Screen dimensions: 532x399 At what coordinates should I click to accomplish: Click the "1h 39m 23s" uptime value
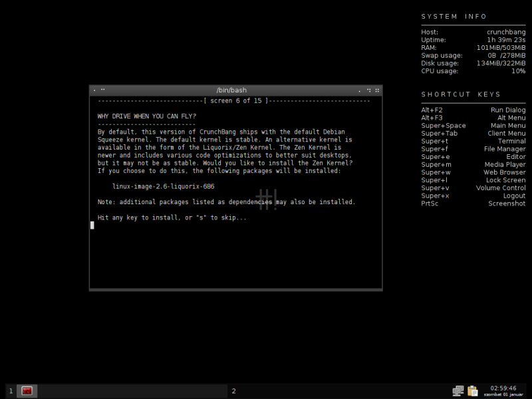(506, 40)
